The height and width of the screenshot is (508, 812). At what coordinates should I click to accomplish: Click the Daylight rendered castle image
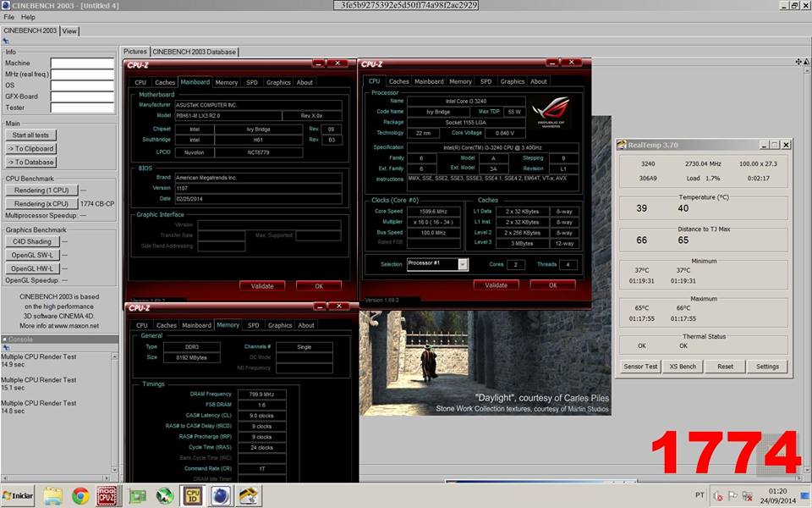point(486,362)
